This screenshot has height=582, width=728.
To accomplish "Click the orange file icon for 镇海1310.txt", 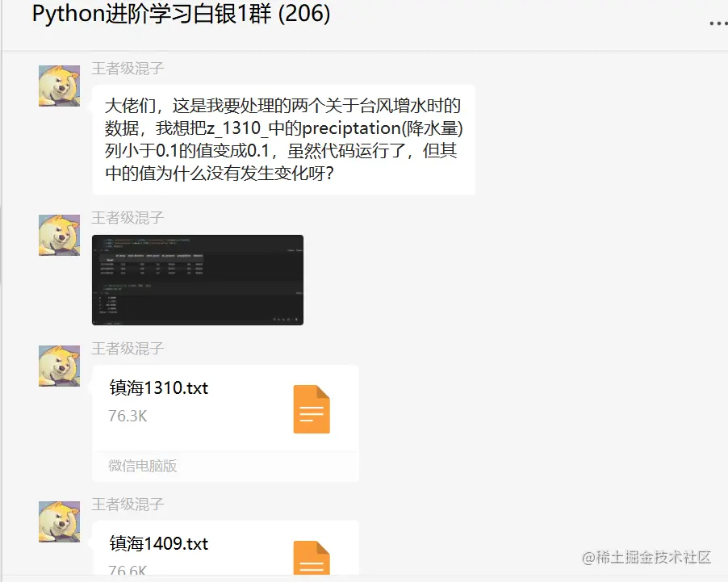I will [x=312, y=409].
